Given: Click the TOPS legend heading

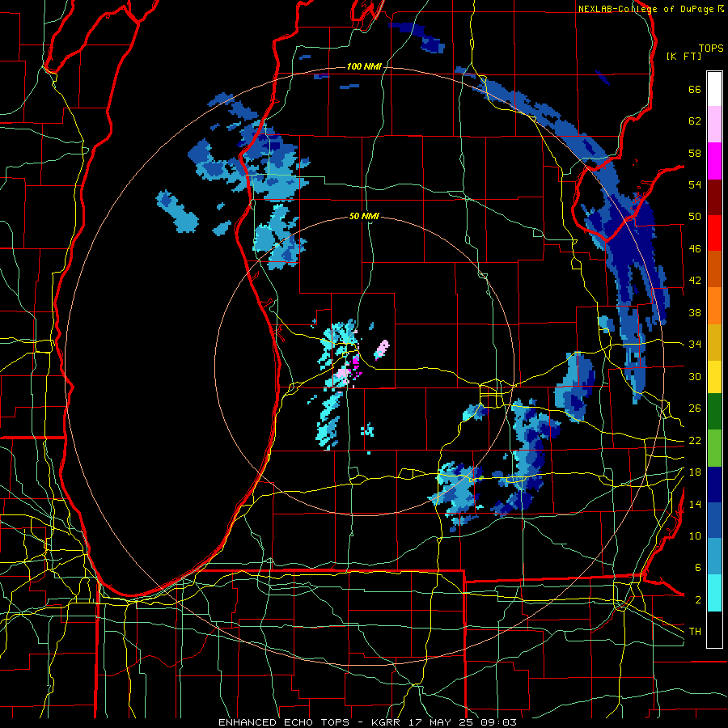Looking at the screenshot, I should click(x=711, y=49).
